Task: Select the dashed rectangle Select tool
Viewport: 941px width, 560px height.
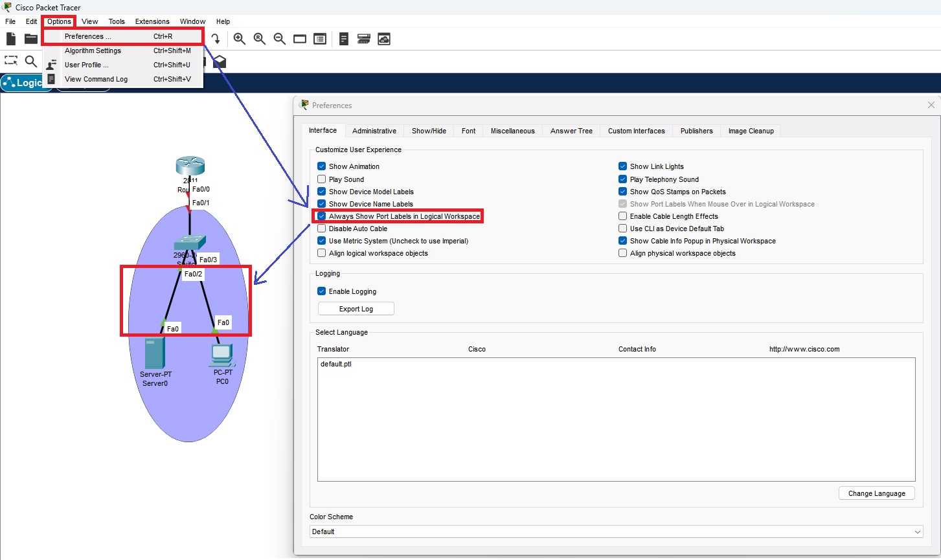Action: coord(11,61)
